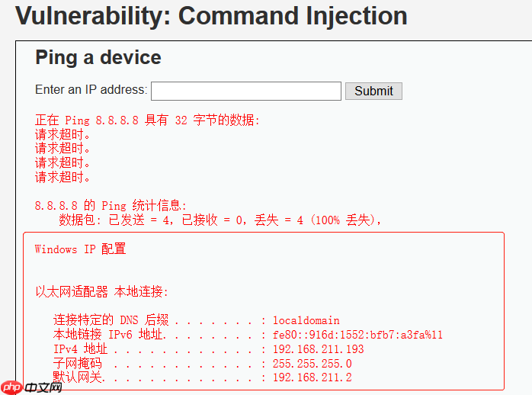The width and height of the screenshot is (532, 395).
Task: Click the default gateway 192.168.211.2
Action: pyautogui.click(x=312, y=377)
